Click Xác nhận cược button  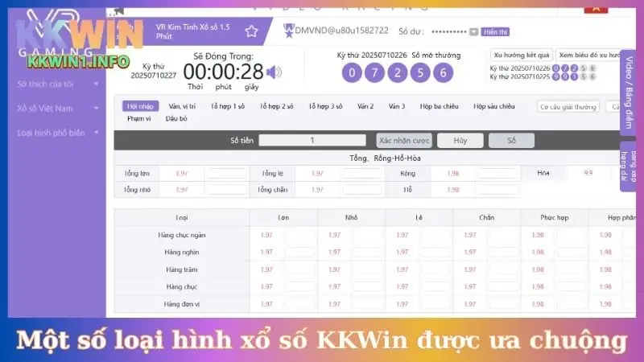point(404,140)
